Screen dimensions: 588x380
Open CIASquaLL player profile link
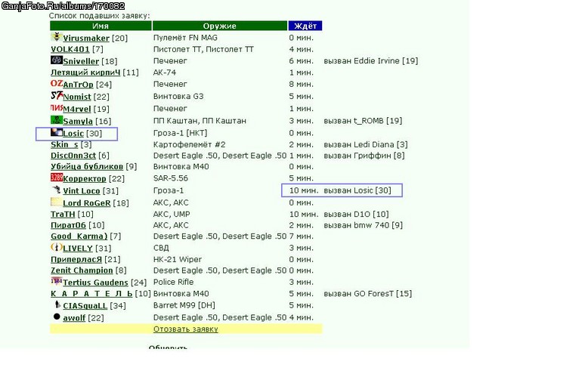click(85, 305)
